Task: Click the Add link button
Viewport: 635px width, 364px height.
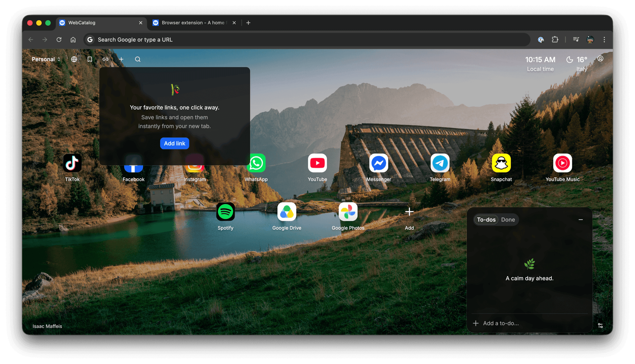Action: click(174, 143)
